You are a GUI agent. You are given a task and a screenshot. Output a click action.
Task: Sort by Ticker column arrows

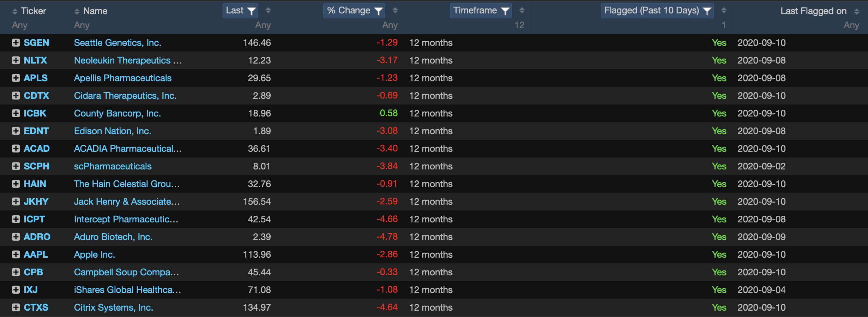coord(14,11)
